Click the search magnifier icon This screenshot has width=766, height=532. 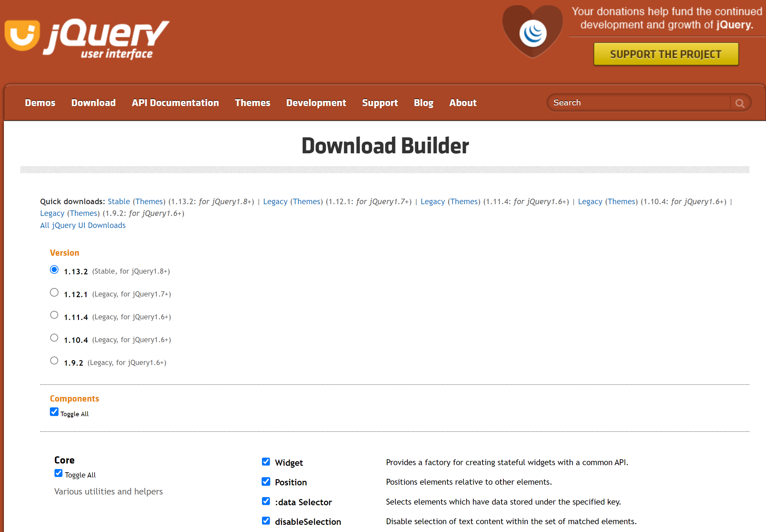click(x=740, y=103)
